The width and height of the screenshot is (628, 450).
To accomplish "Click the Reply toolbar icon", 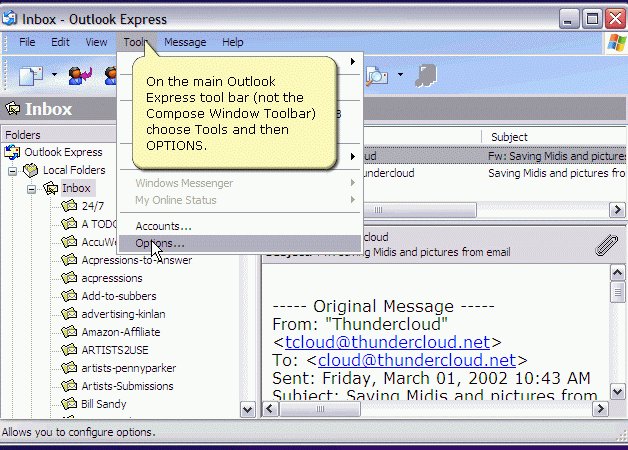I will click(x=80, y=76).
